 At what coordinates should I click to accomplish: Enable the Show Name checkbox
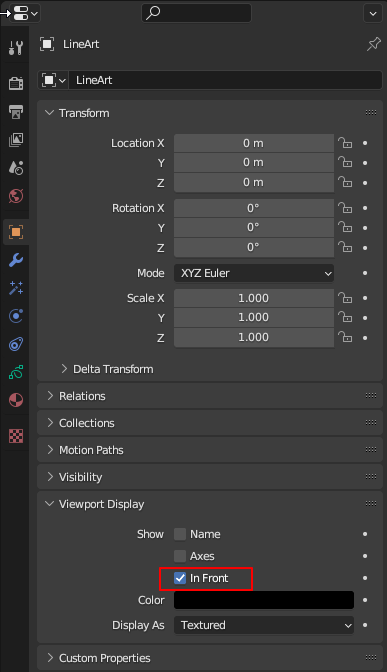180,534
